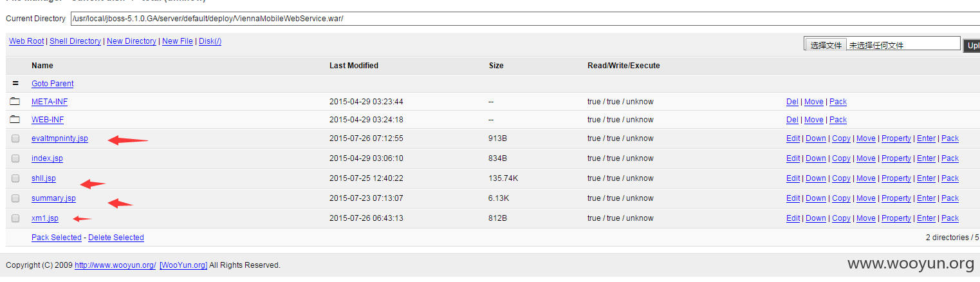Click the choose file button (选择文件)
Viewport: 980px width, 282px height.
pos(826,45)
